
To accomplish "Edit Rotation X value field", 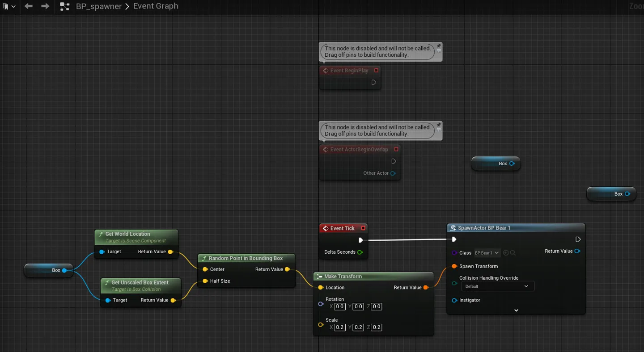I will coord(340,306).
